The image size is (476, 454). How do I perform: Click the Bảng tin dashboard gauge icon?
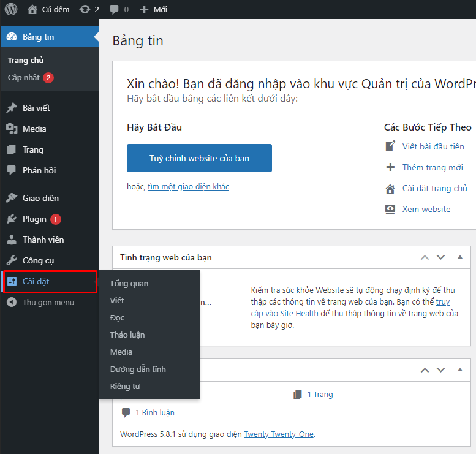(x=12, y=37)
